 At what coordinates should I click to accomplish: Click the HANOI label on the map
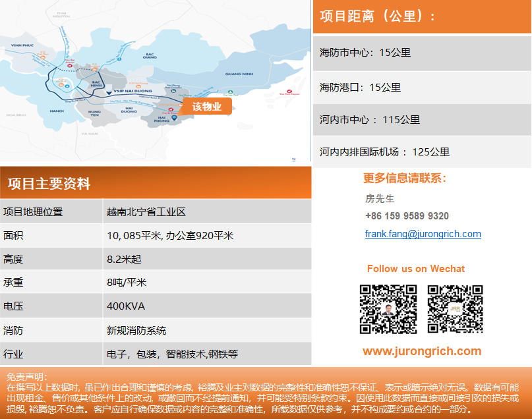coord(57,111)
